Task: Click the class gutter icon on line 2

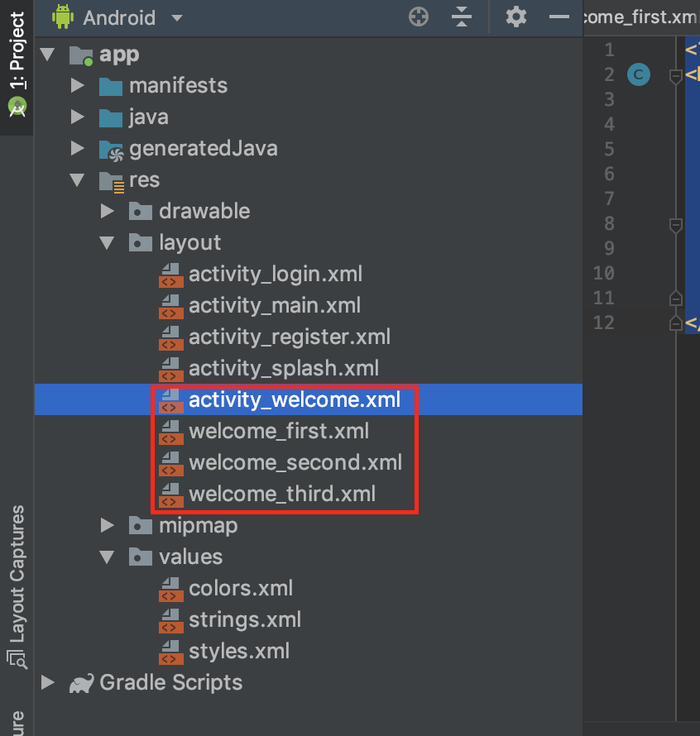Action: [638, 75]
